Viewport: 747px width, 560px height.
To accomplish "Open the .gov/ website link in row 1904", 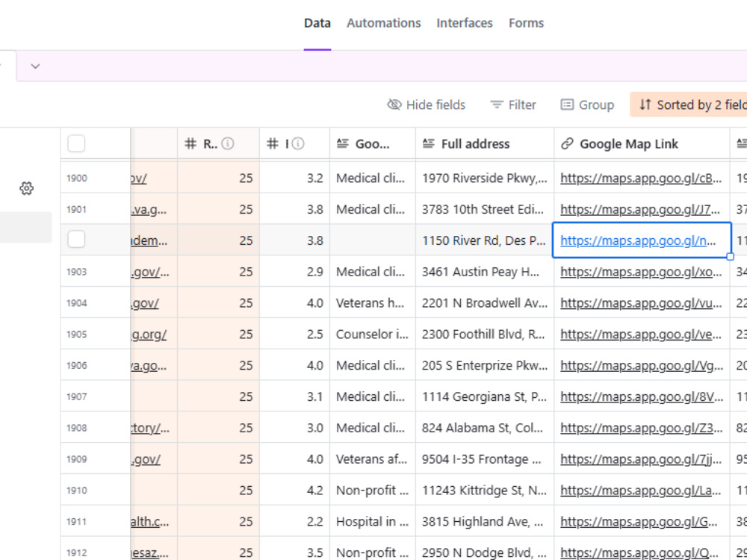I will click(x=145, y=303).
